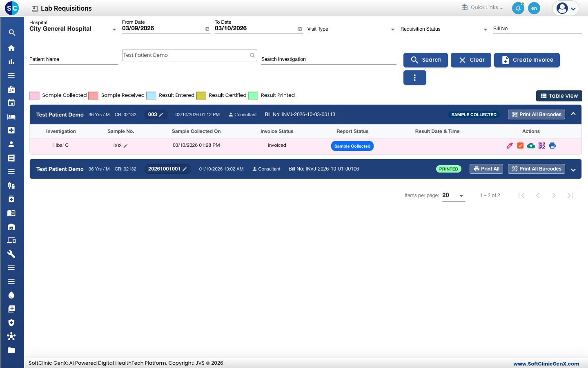This screenshot has width=588, height=368.
Task: Open the shield with cross sidebar icon
Action: click(x=11, y=323)
